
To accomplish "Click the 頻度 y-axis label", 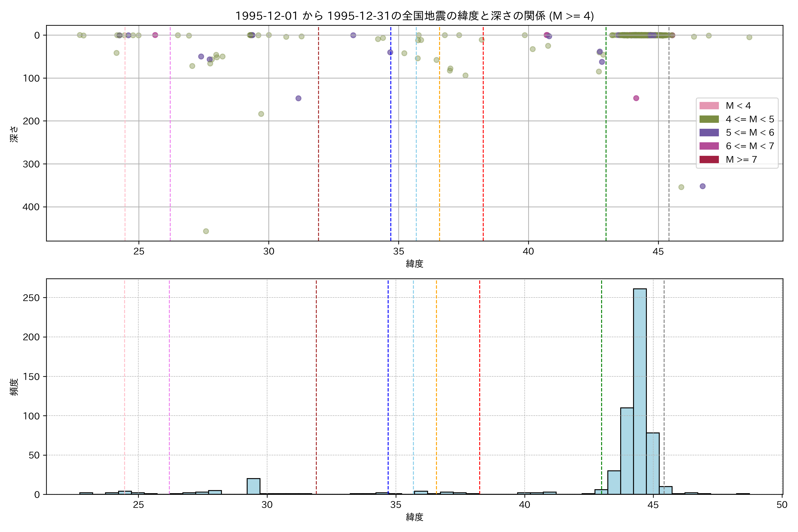I will pyautogui.click(x=14, y=387).
